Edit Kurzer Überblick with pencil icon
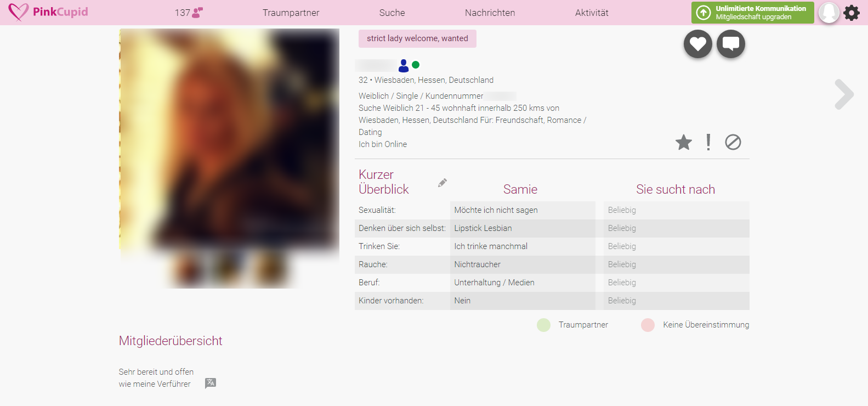Viewport: 868px width, 406px height. point(442,183)
